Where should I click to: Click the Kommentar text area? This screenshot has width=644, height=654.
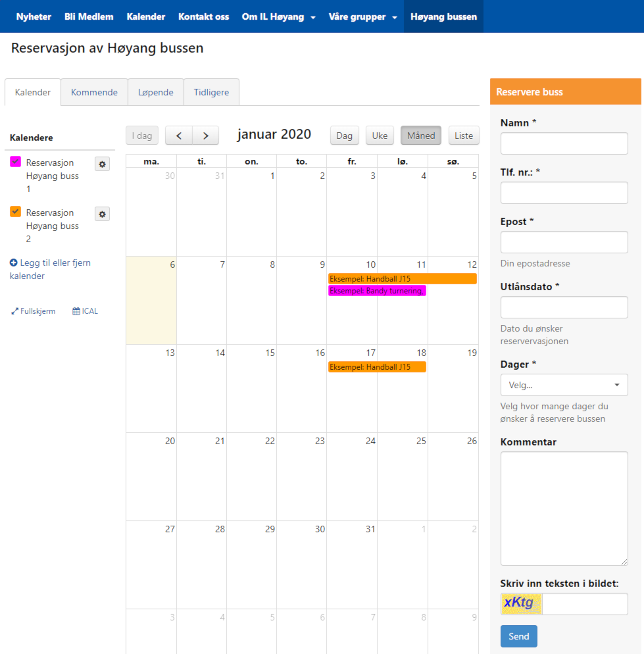pos(564,509)
